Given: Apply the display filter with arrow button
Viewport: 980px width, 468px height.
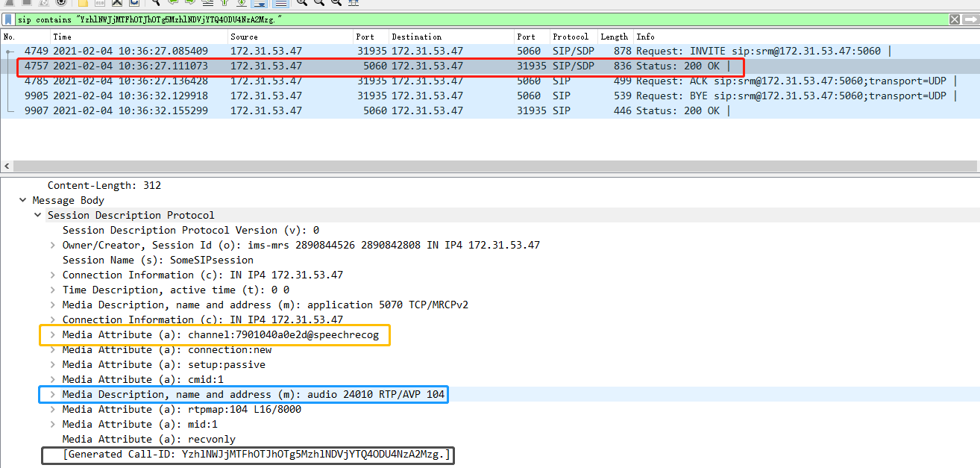Looking at the screenshot, I should pos(970,19).
